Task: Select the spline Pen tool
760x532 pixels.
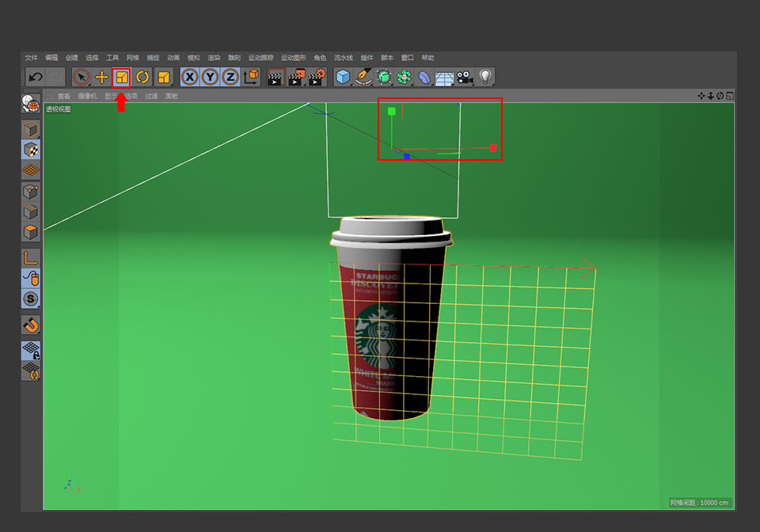Action: tap(363, 77)
